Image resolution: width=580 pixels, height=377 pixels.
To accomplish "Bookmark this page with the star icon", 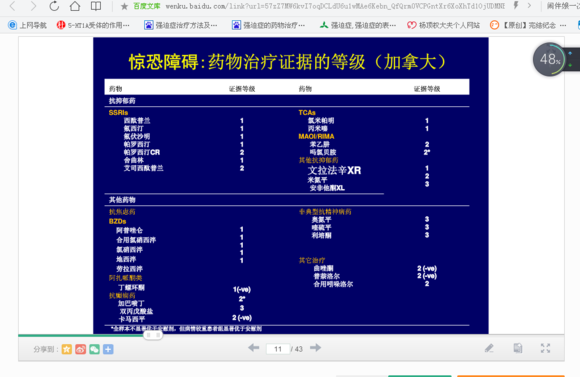I will [x=124, y=6].
